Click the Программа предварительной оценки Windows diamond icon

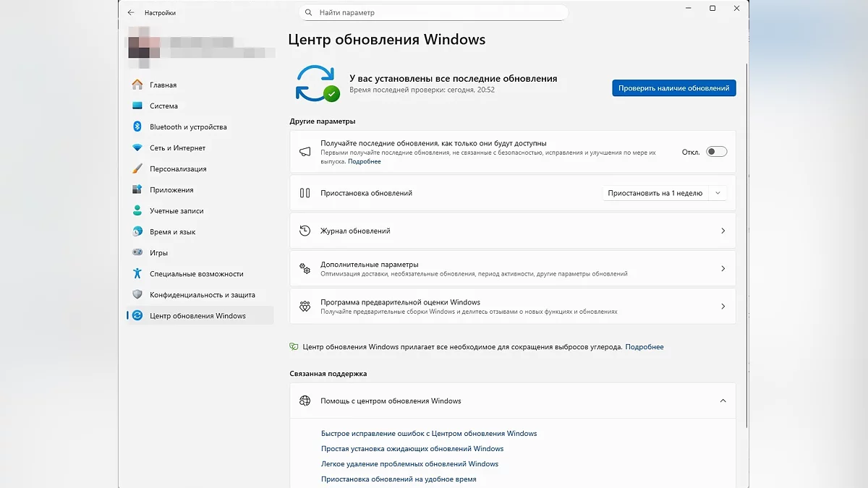point(306,306)
